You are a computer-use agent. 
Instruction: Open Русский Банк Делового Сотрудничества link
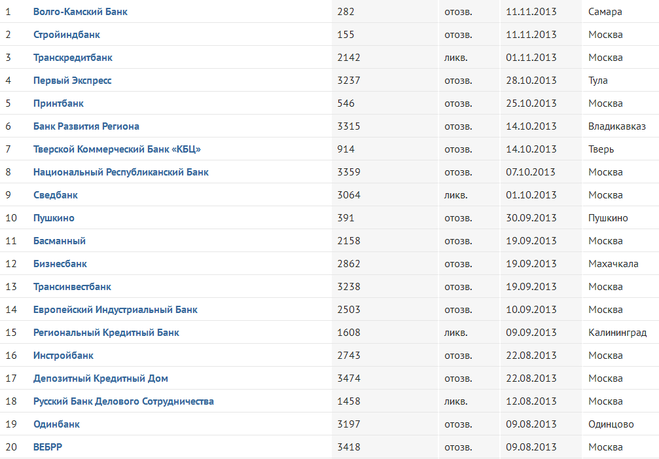[x=124, y=401]
